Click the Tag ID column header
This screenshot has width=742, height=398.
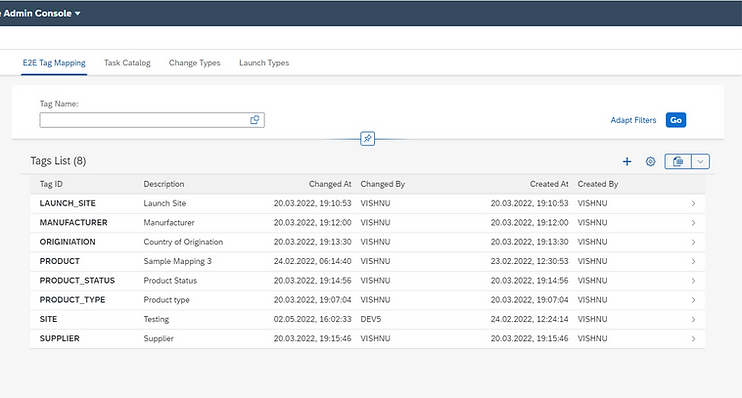pos(51,184)
